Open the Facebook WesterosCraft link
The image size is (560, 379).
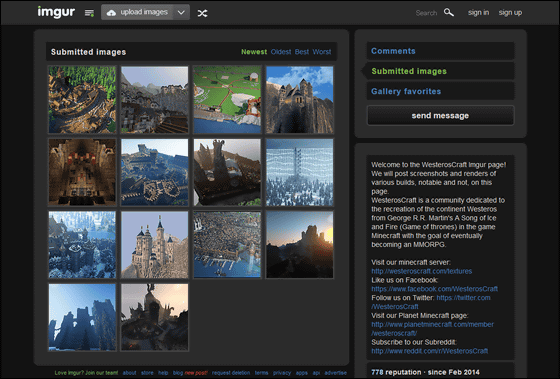point(434,289)
